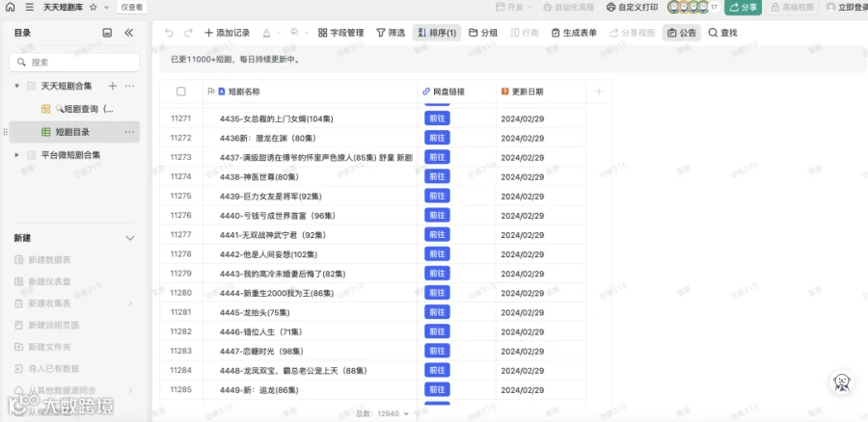
Task: Click the undo arrow in toolbar
Action: (169, 33)
